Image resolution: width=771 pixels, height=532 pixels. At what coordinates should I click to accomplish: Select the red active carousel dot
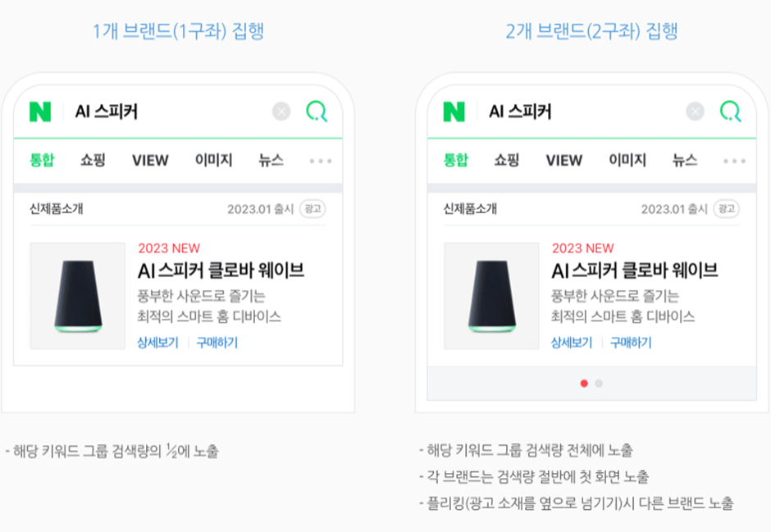pos(584,384)
